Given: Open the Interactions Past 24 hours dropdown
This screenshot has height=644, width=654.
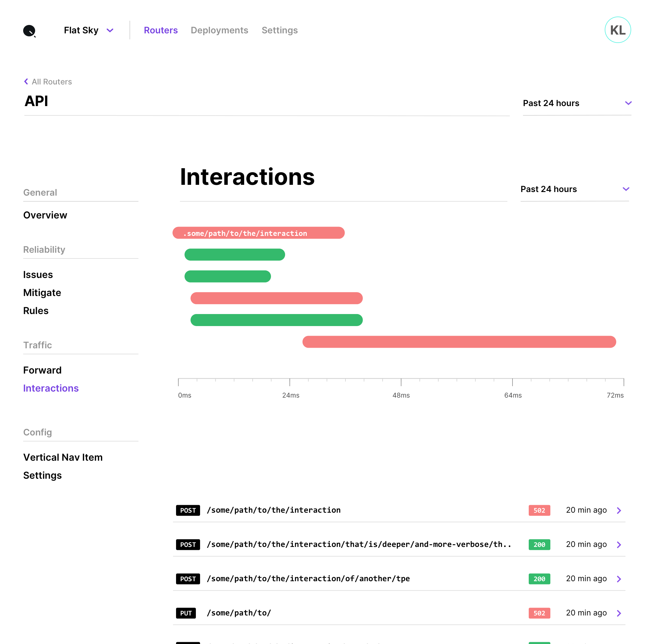Looking at the screenshot, I should click(x=574, y=189).
